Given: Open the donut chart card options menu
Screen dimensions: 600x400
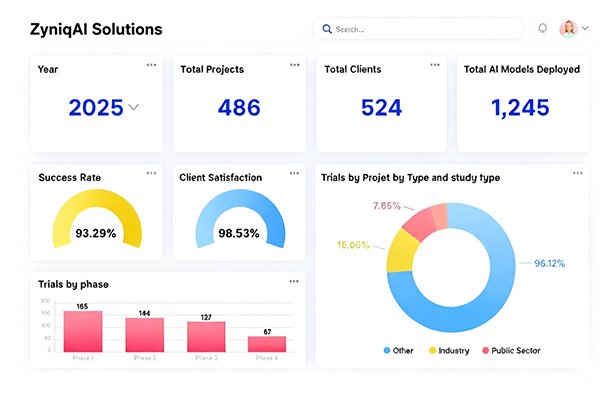Looking at the screenshot, I should (x=578, y=173).
